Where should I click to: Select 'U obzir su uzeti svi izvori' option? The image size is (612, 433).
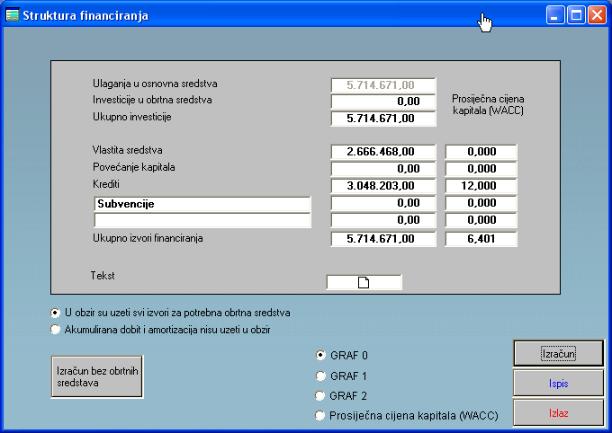(55, 313)
